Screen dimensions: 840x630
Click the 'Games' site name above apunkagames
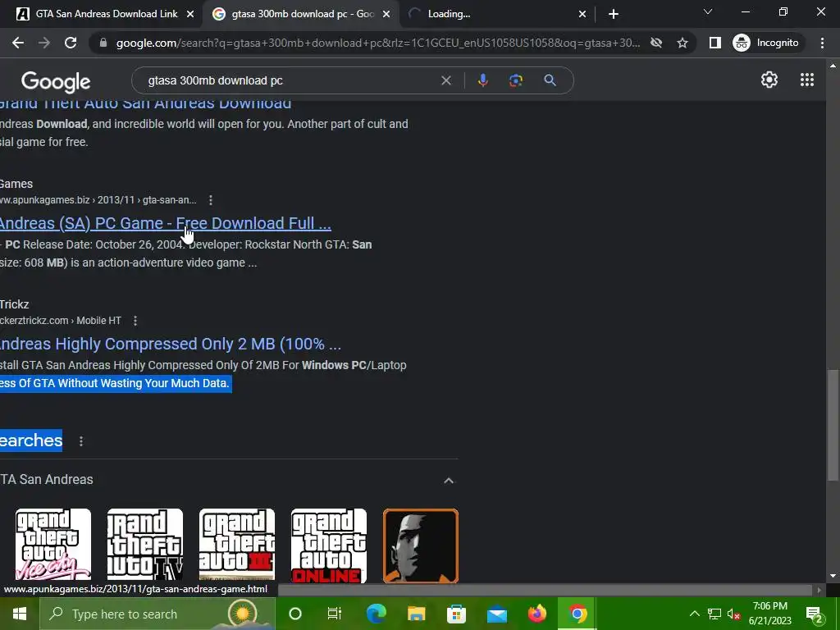point(16,184)
